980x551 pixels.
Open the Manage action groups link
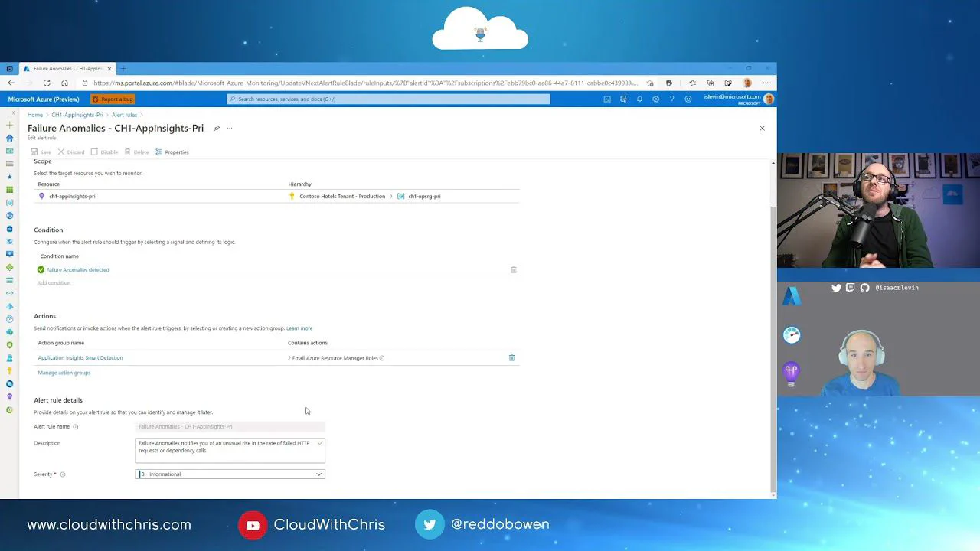64,373
